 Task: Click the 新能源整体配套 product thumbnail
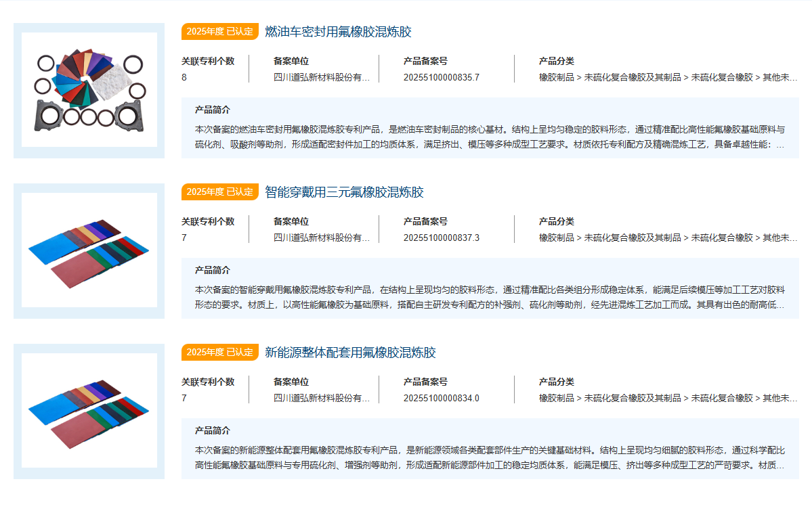pyautogui.click(x=89, y=411)
